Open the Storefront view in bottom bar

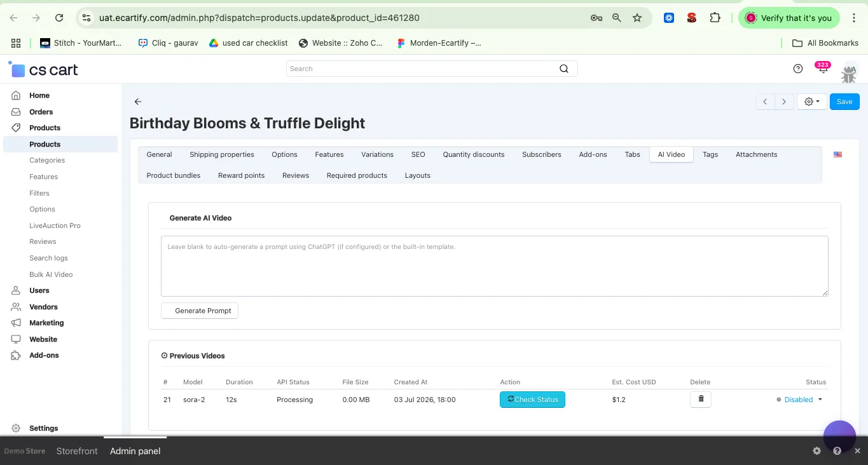tap(77, 451)
